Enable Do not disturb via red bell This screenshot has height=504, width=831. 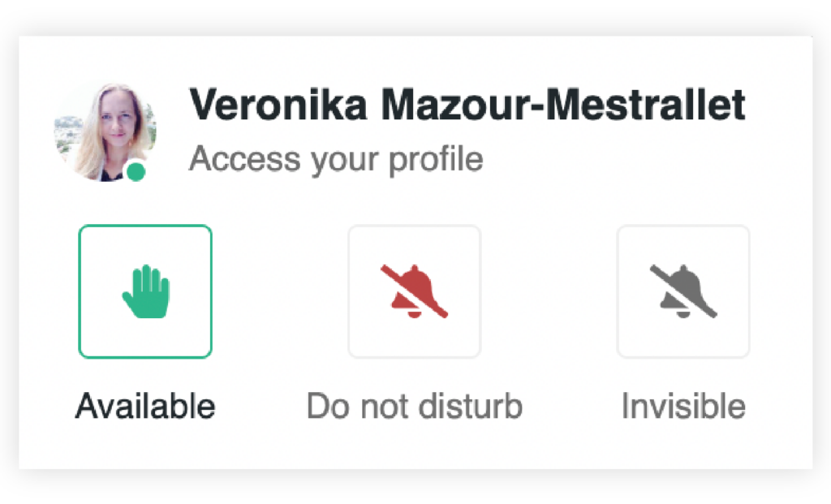(x=415, y=292)
